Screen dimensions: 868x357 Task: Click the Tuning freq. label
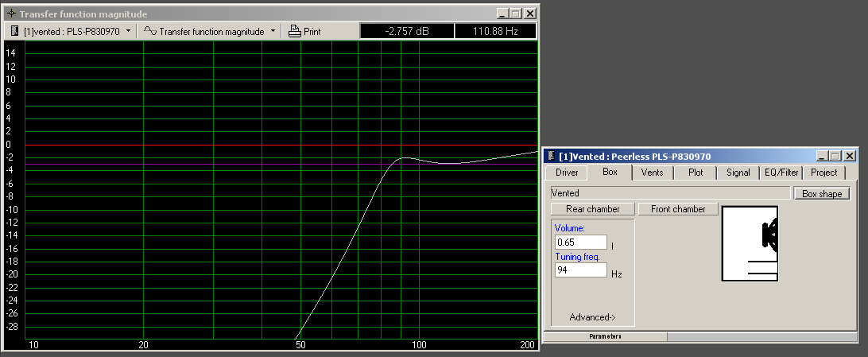click(577, 257)
